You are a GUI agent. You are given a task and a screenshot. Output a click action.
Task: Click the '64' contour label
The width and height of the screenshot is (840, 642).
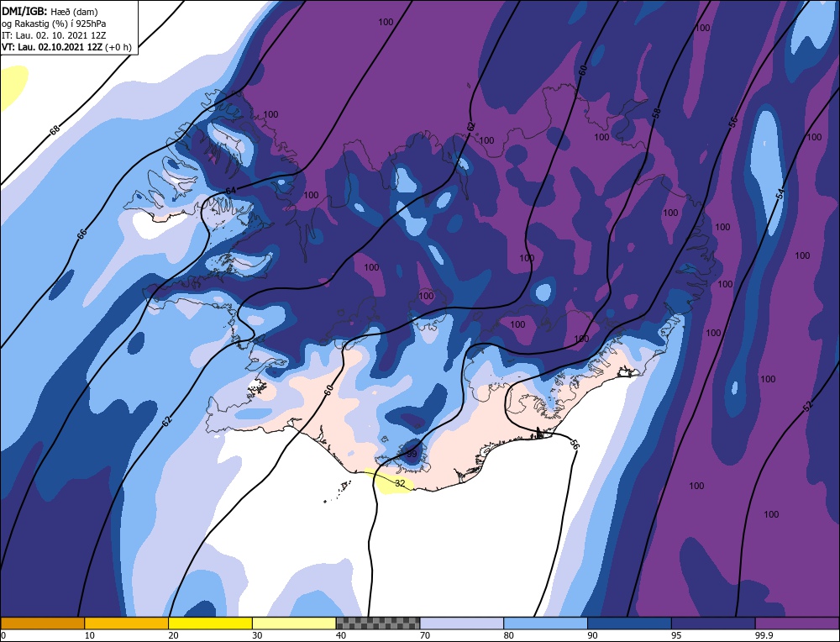(230, 192)
